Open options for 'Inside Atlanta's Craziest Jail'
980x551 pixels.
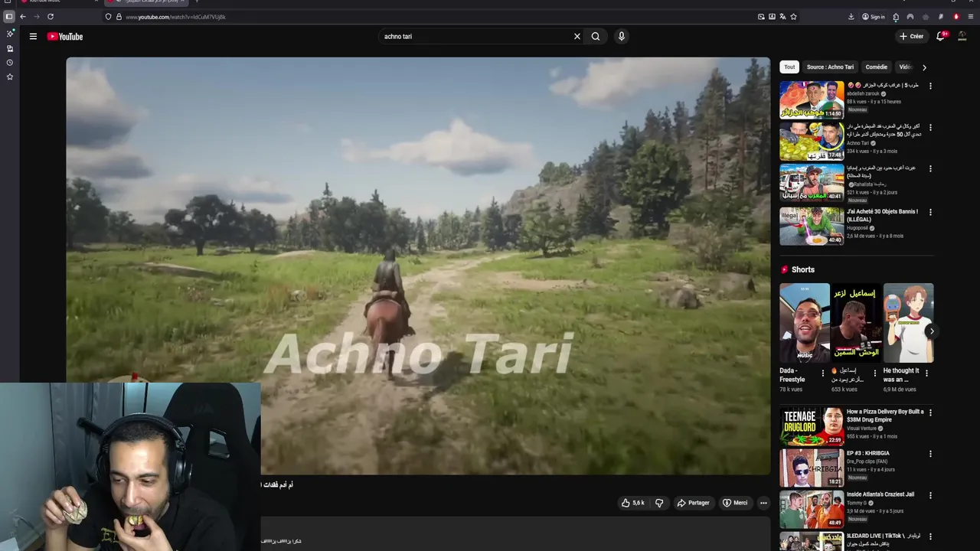(x=930, y=495)
